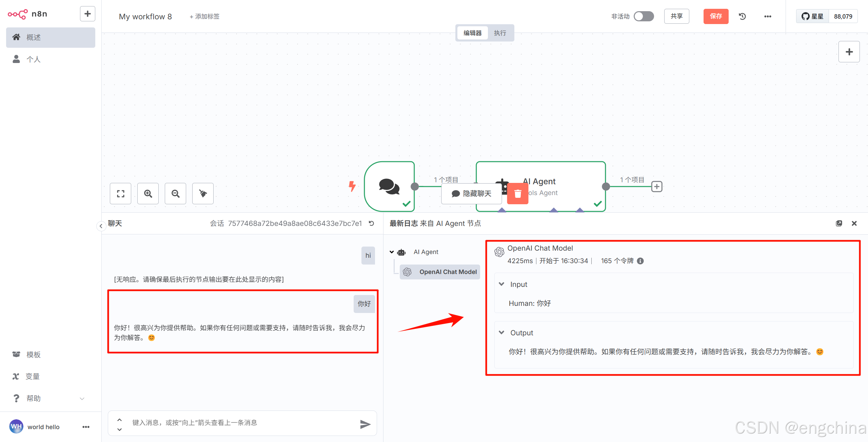Switch to the 执行 executions tab
Viewport: 868px width, 442px height.
[x=500, y=33]
